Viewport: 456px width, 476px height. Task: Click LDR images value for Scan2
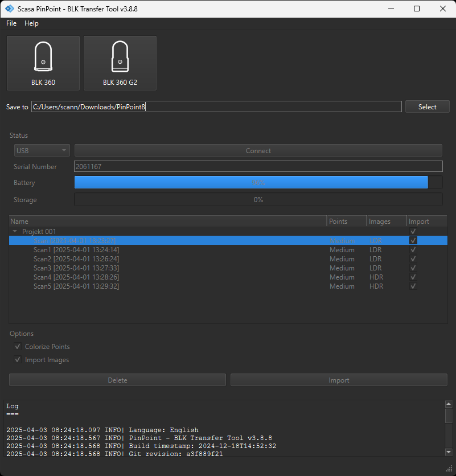376,259
